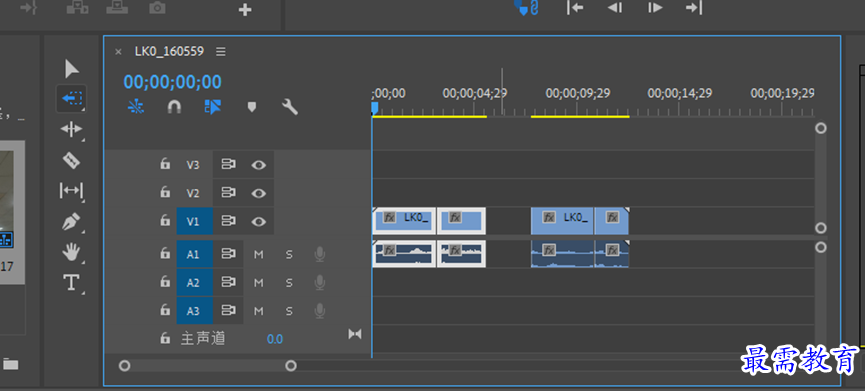Click the playhead timecode 00;00;00;00
This screenshot has height=391, width=865.
click(173, 82)
